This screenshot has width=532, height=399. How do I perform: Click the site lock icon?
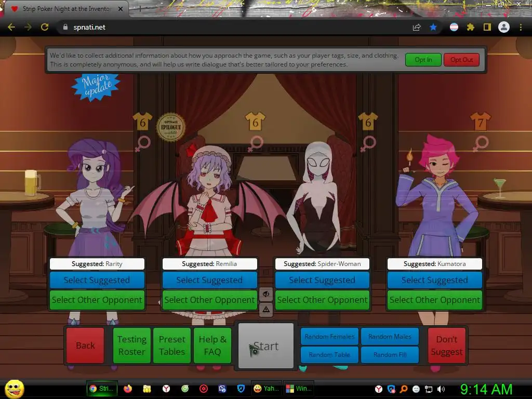coord(65,27)
